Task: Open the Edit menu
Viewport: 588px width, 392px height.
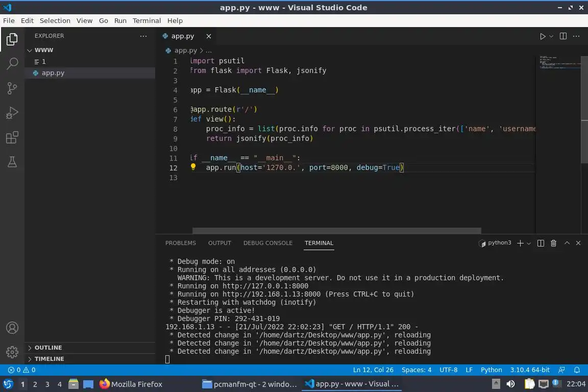Action: 27,20
